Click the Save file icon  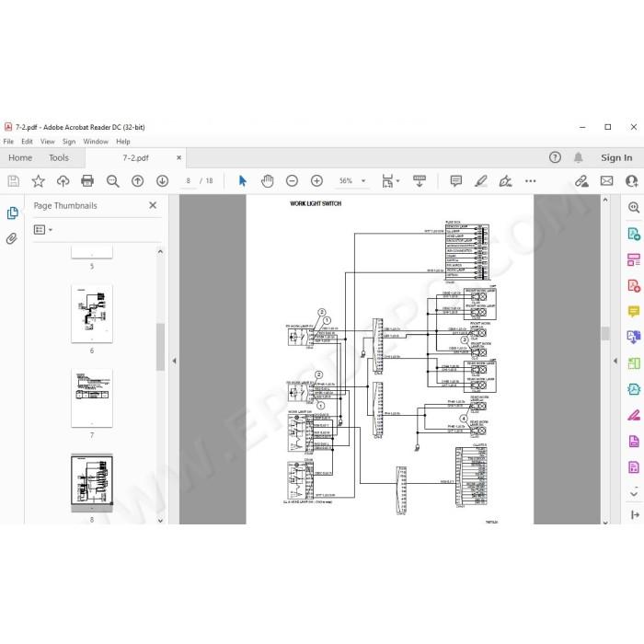point(14,180)
